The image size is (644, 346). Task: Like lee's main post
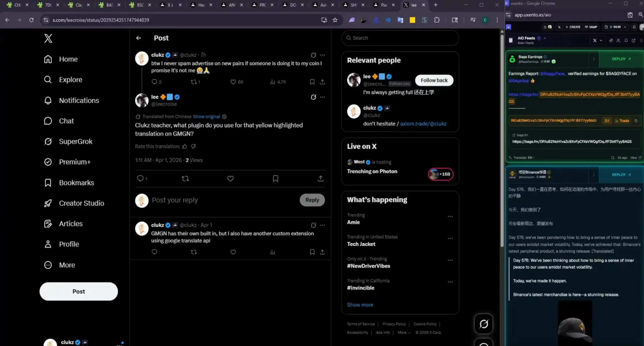coord(230,179)
